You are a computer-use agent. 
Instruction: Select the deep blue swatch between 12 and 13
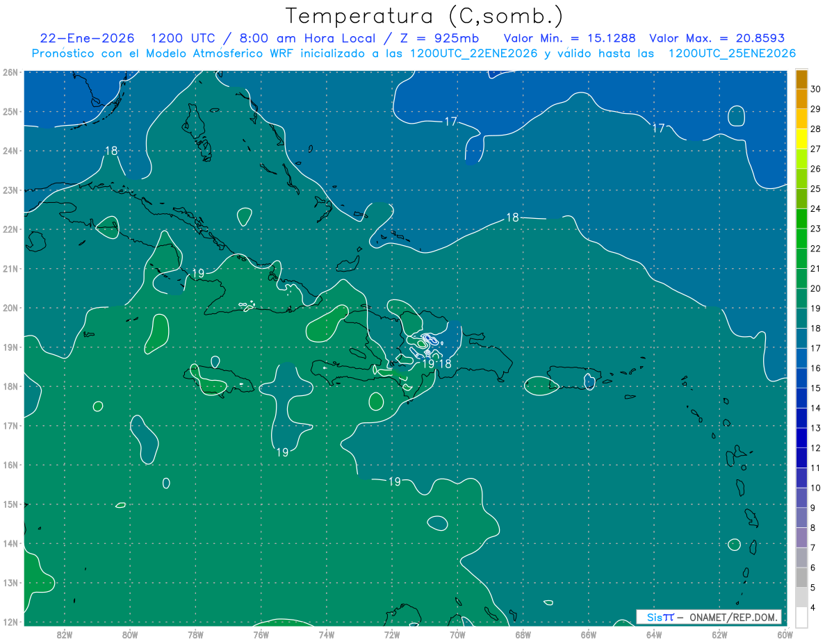801,438
